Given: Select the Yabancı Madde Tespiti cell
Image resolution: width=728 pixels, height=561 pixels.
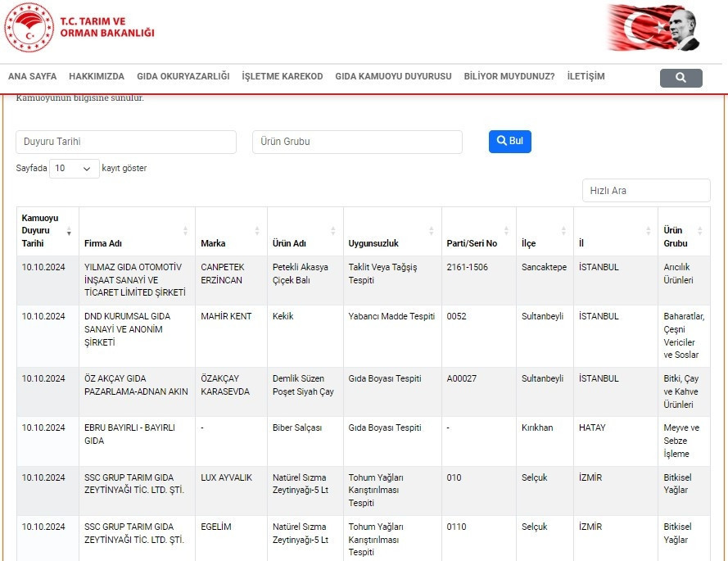Looking at the screenshot, I should (x=392, y=336).
